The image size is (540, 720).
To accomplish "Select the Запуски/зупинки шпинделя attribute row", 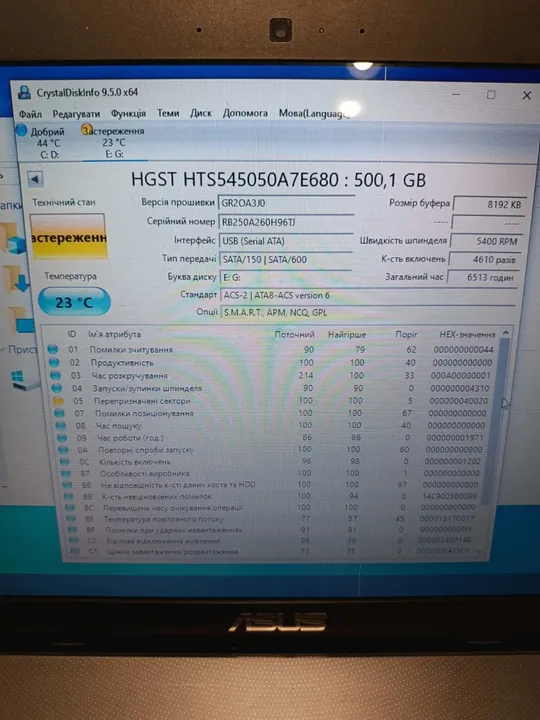I will click(x=272, y=388).
